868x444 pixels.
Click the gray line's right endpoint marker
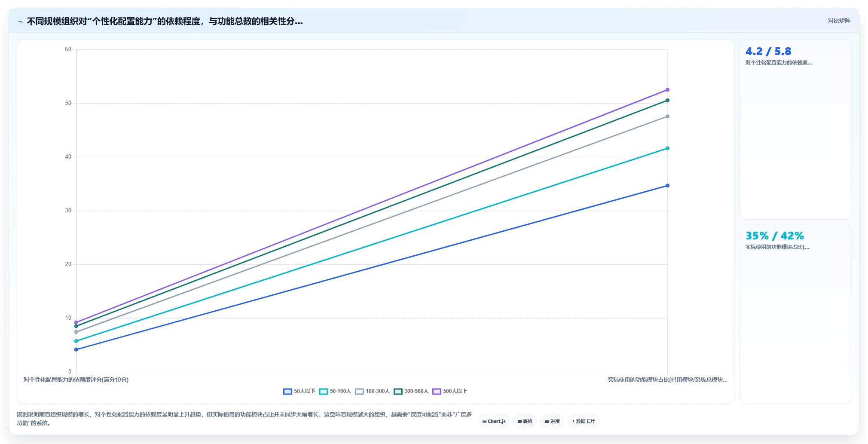pos(667,116)
